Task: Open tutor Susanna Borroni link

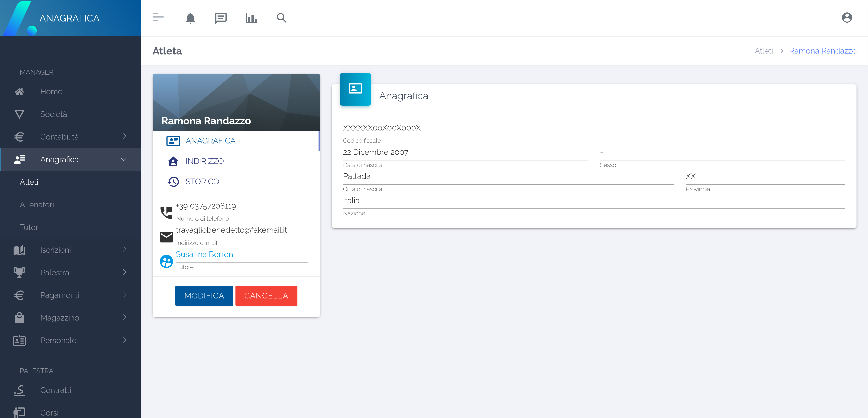Action: point(205,254)
